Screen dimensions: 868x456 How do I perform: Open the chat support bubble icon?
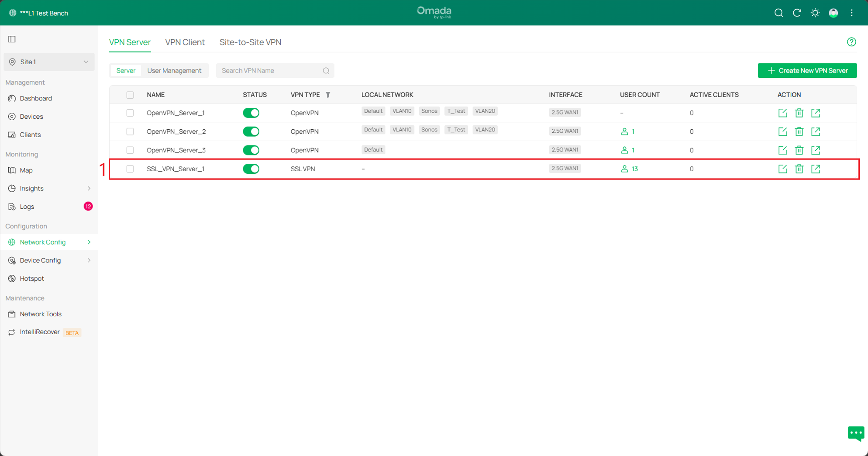[x=855, y=434]
